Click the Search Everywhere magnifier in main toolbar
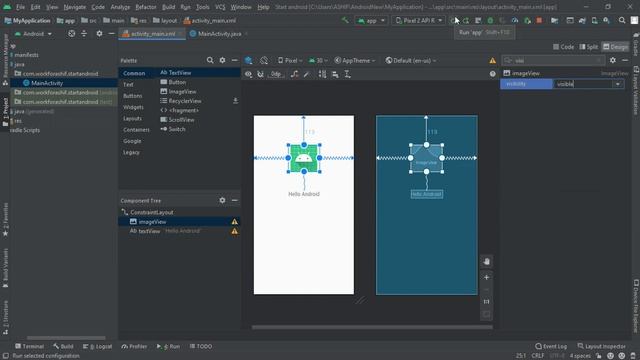Screen dimensions: 640x360 pos(622,20)
